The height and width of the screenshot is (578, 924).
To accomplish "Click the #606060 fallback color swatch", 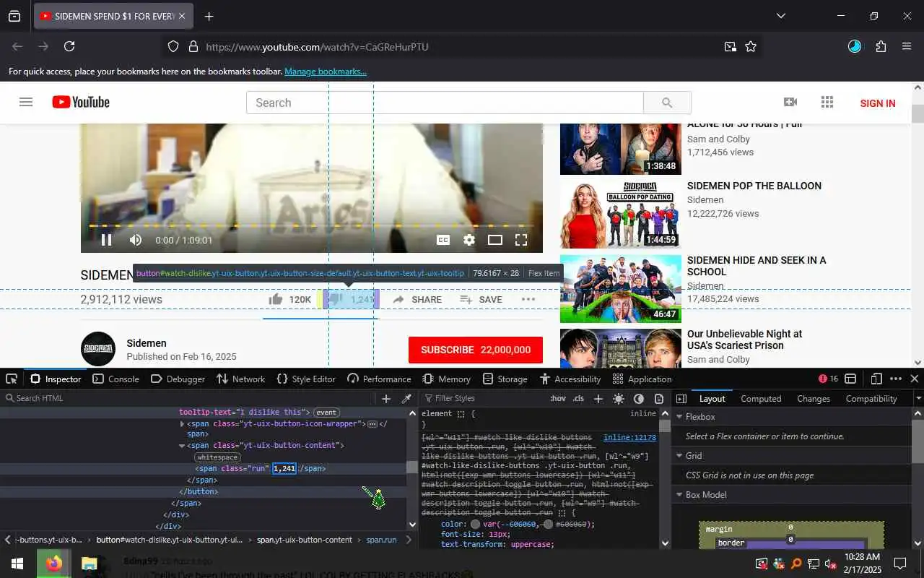I will 548,525.
